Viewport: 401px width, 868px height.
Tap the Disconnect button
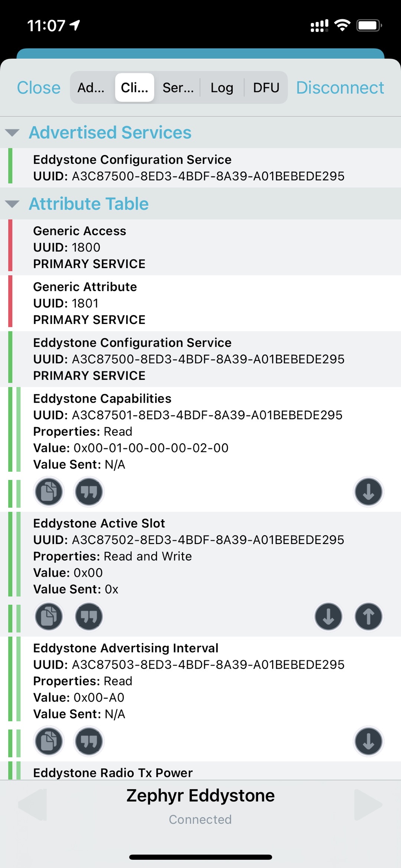340,88
